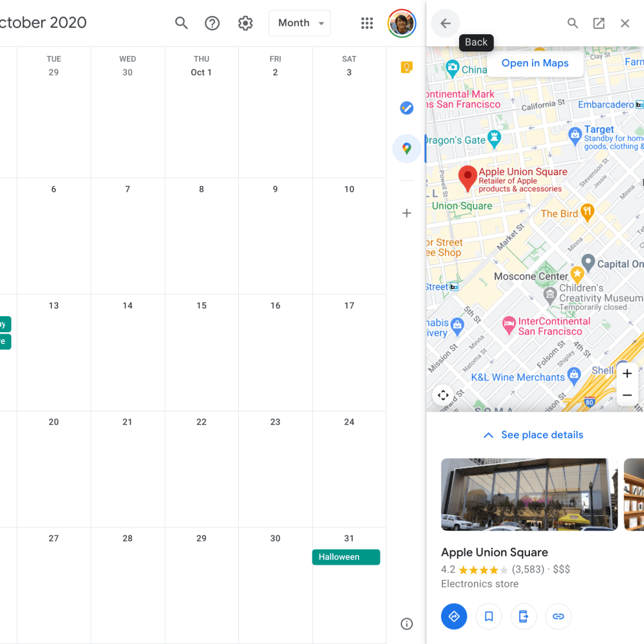Go back with the Back arrow
Viewport: 644px width, 644px height.
(x=446, y=23)
